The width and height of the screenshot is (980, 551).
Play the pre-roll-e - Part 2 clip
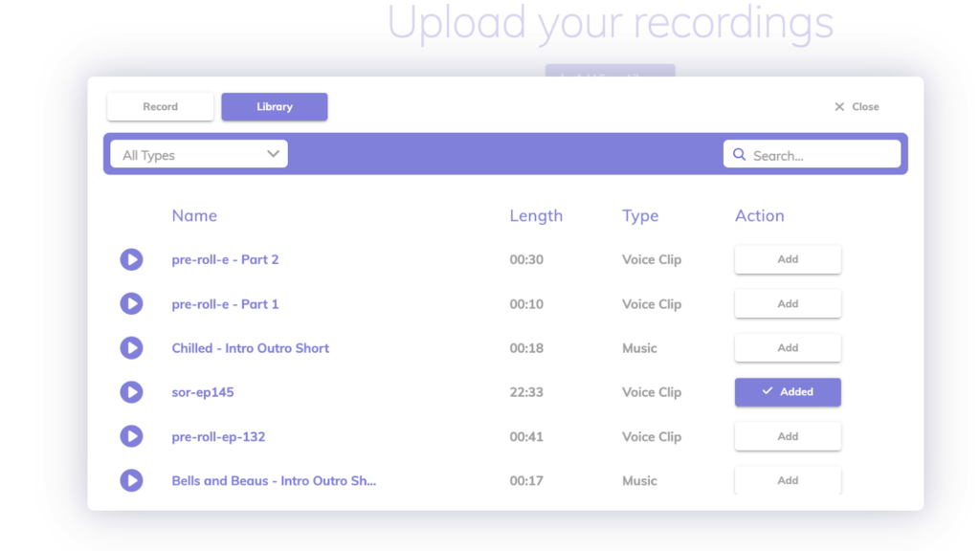click(x=131, y=259)
